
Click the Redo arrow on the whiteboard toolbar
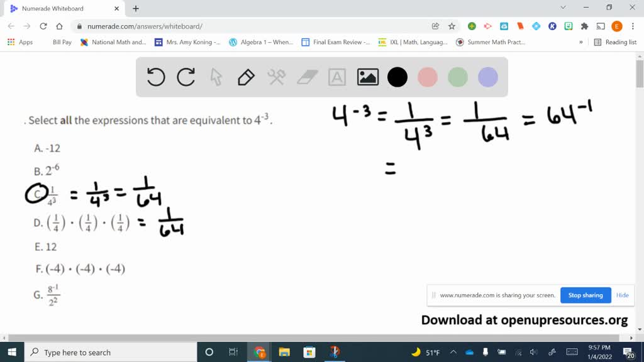click(185, 77)
